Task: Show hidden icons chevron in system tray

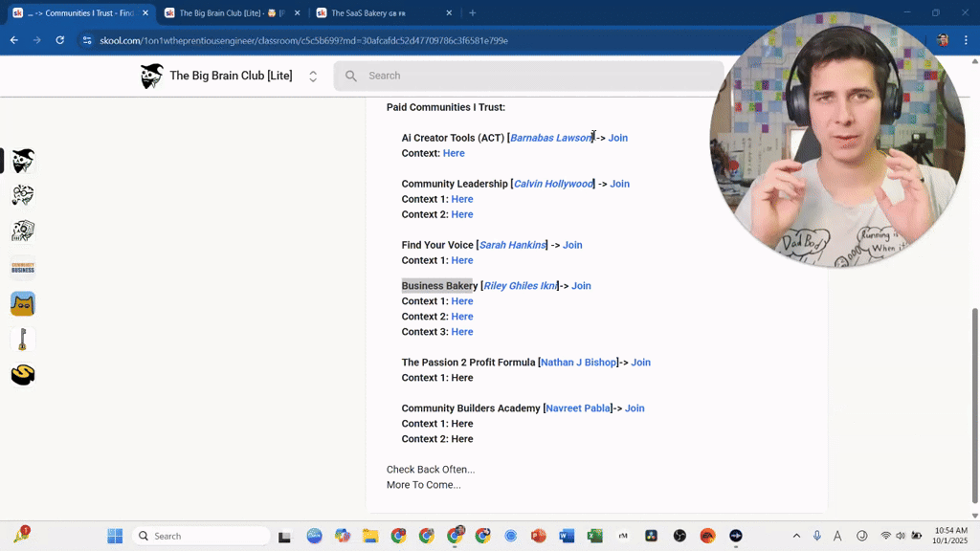Action: point(796,536)
